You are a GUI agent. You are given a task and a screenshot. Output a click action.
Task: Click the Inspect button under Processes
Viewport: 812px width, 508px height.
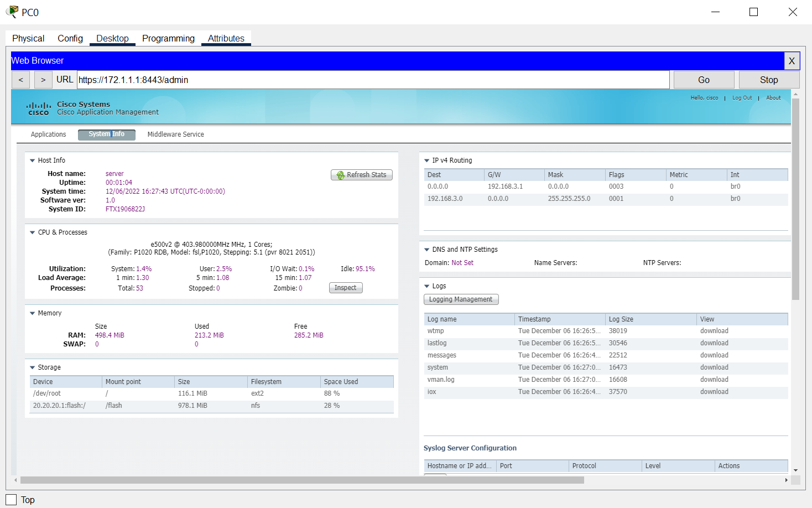coord(345,288)
